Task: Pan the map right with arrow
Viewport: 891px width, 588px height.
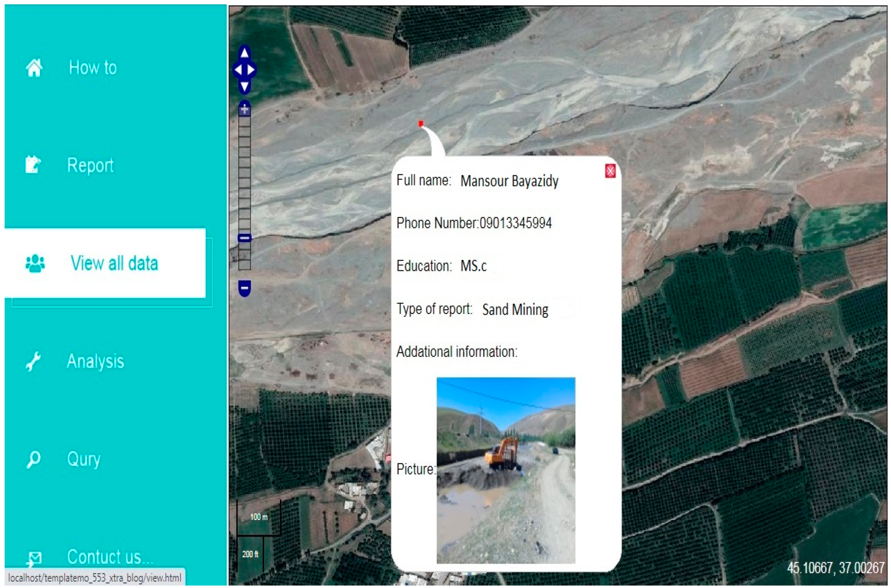Action: (251, 70)
